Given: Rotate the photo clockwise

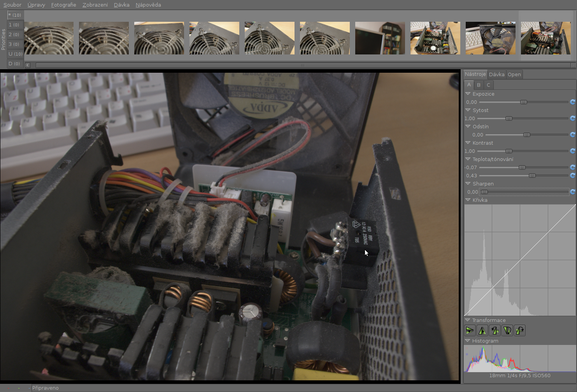Looking at the screenshot, I should 520,331.
